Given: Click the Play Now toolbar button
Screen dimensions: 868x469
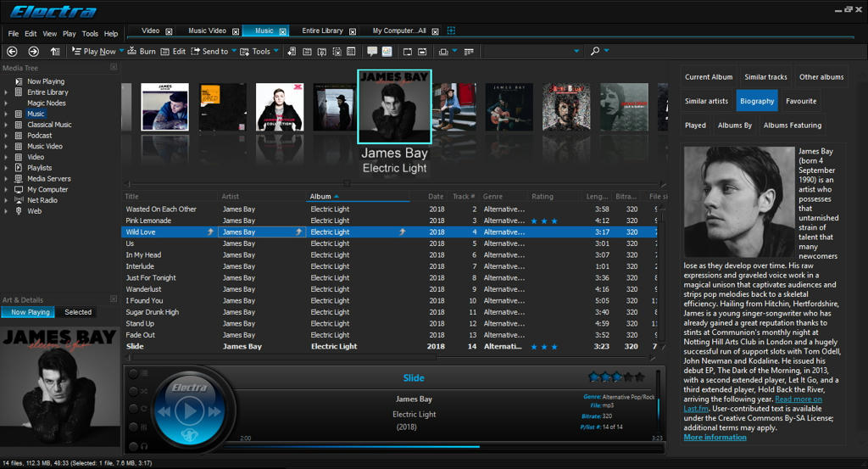Looking at the screenshot, I should 93,52.
